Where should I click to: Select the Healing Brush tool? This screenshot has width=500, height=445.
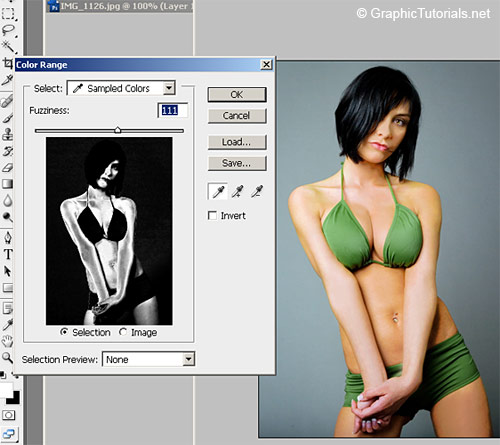pos(7,101)
